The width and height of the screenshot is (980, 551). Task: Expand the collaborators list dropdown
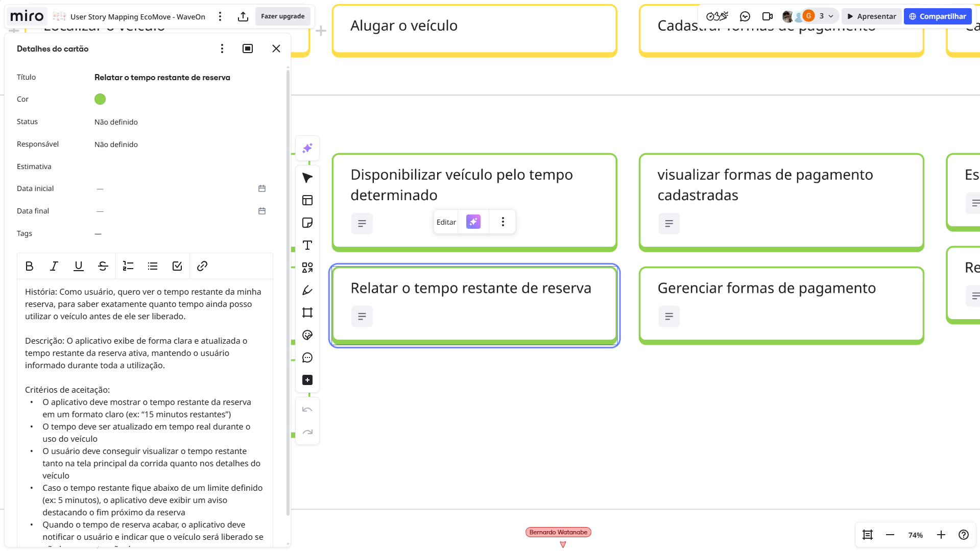coord(831,16)
